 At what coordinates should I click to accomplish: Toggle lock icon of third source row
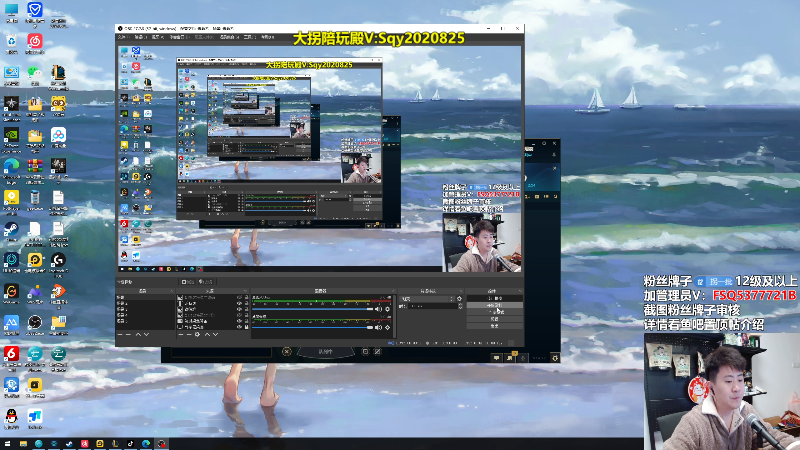point(246,309)
